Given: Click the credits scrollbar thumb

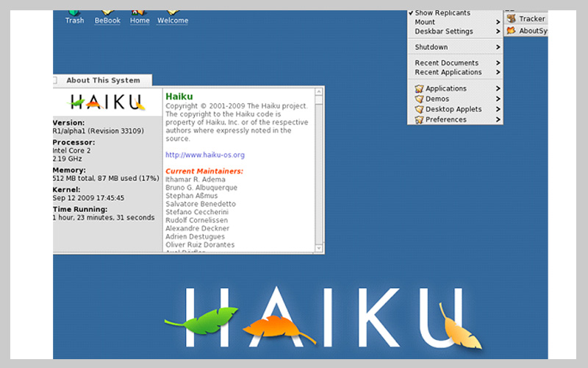Looking at the screenshot, I should click(319, 100).
